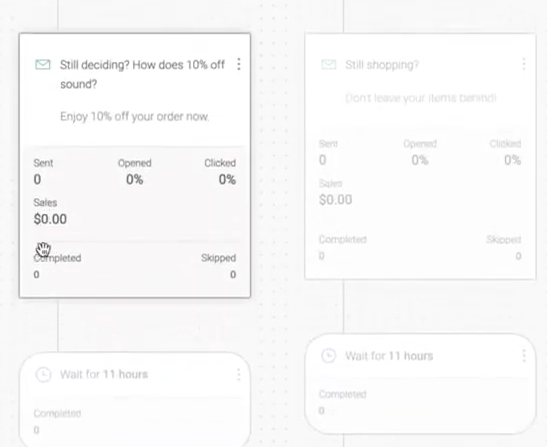Viewport: 547px width, 447px height.
Task: Click Clicked 0% stat on 'Still deciding?' card
Action: [227, 179]
